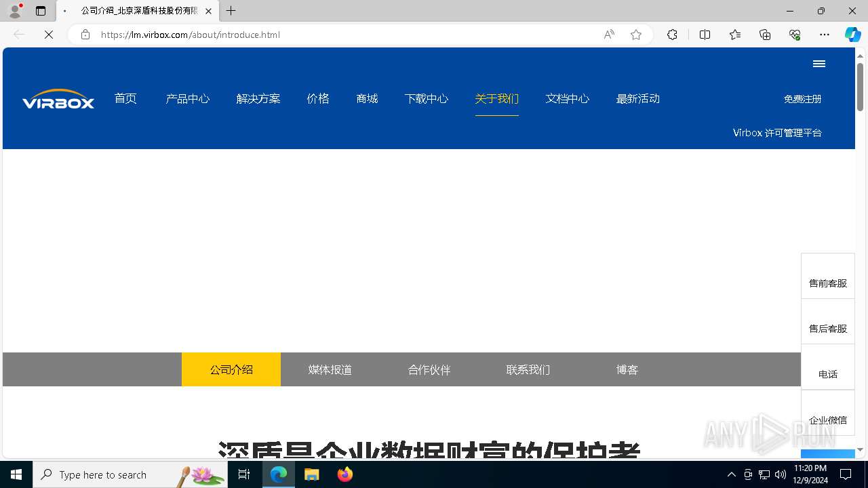This screenshot has height=488, width=868.
Task: Open File Explorer from taskbar
Action: 312,474
